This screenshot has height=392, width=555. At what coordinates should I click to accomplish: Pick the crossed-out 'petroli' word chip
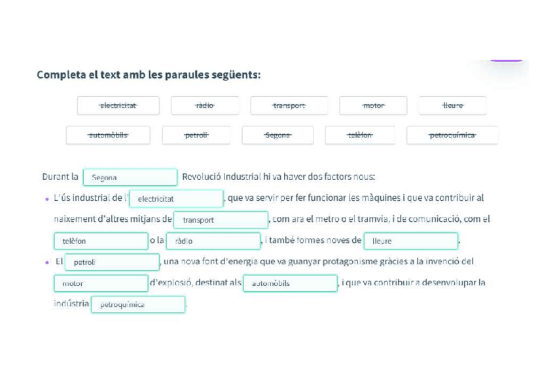[x=196, y=135]
